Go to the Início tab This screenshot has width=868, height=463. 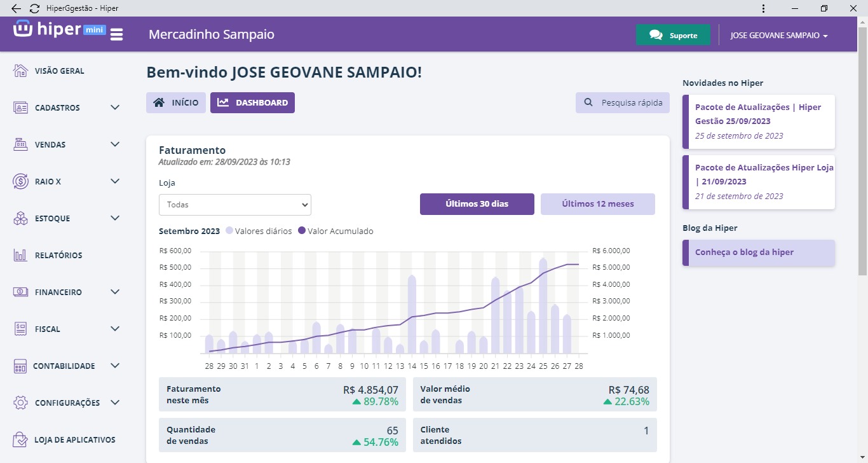176,102
